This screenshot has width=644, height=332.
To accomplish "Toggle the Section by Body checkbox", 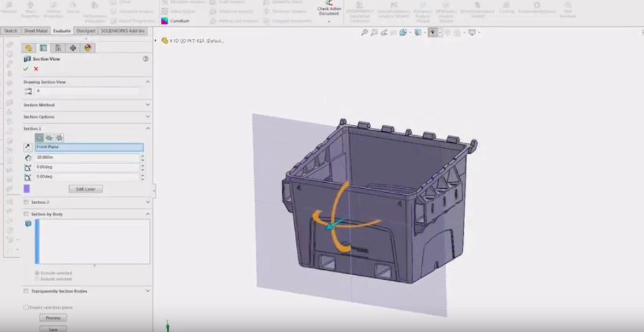I will click(x=26, y=214).
